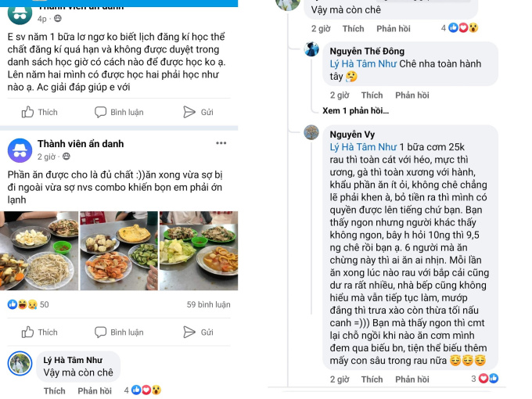The image size is (532, 399).
Task: Open Lý Hà Tâm Như mention in Vy's comment
Action: (363, 147)
